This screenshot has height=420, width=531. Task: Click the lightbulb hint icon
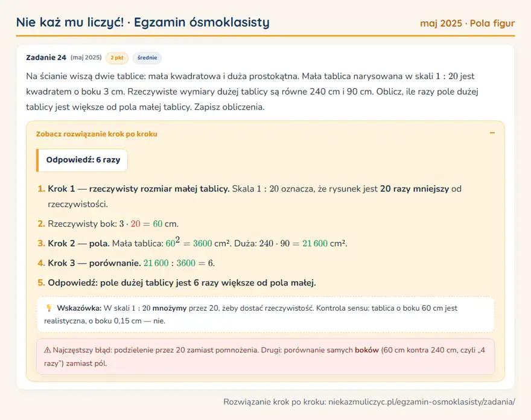coord(49,308)
